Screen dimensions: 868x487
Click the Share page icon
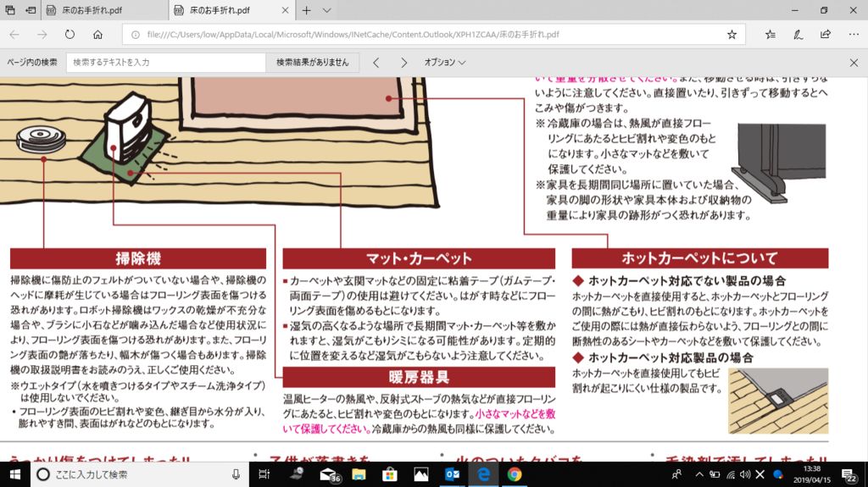[826, 35]
